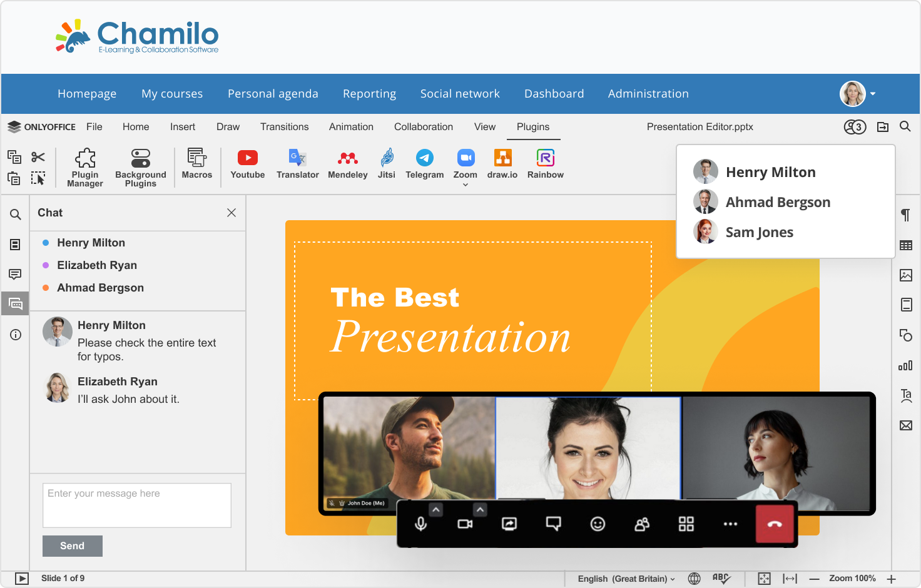Screen dimensions: 921x588
Task: Open the Youtube plugin
Action: pos(247,164)
